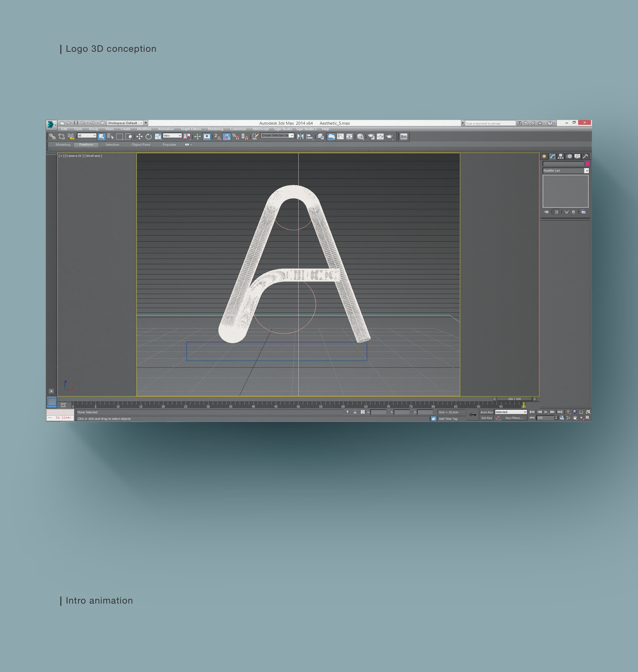Click the Mirror tool icon
Screen dimensions: 638x672
click(x=300, y=137)
